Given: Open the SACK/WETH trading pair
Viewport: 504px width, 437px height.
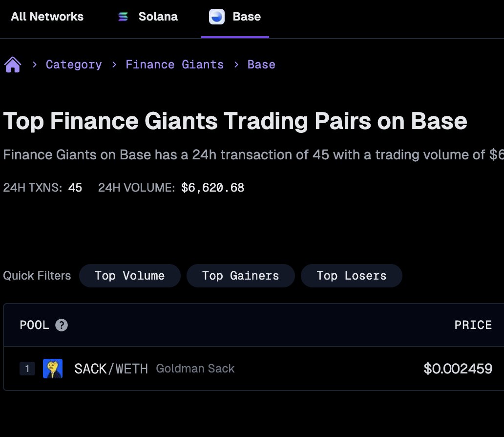Looking at the screenshot, I should click(111, 369).
